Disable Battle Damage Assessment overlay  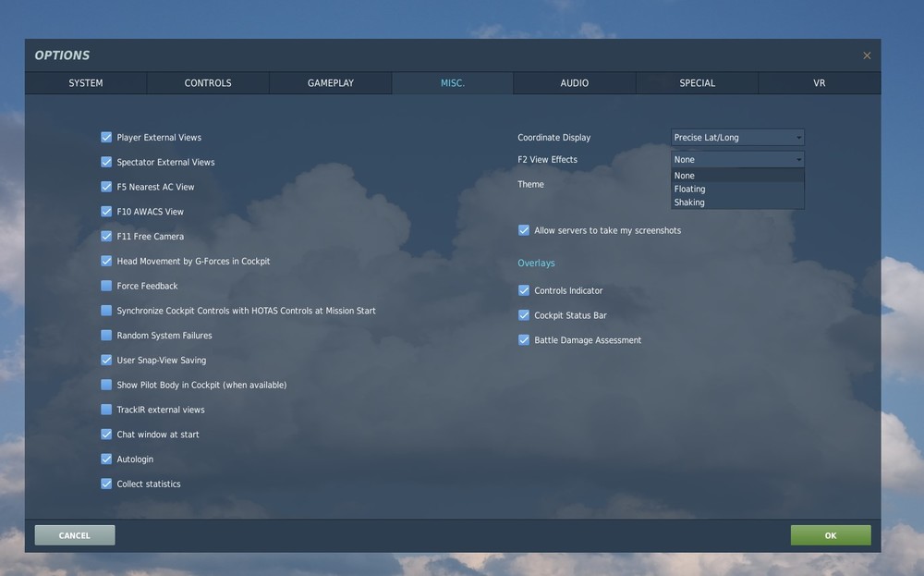[523, 340]
